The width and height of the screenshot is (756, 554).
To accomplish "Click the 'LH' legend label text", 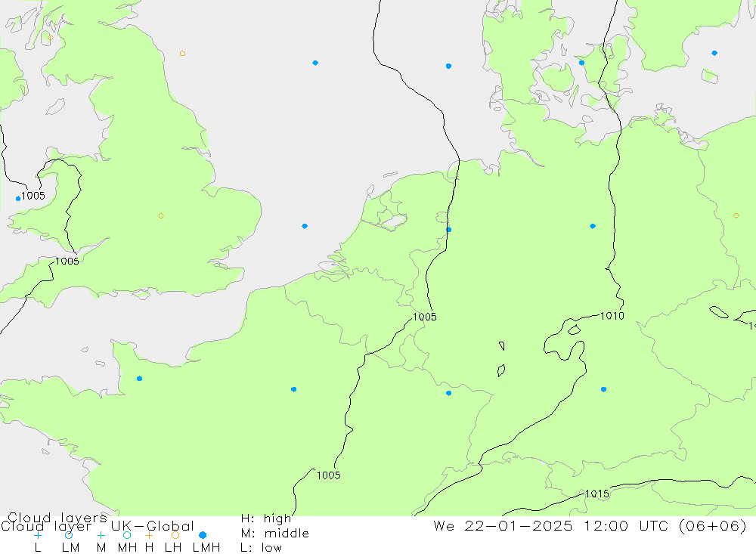I will (172, 548).
